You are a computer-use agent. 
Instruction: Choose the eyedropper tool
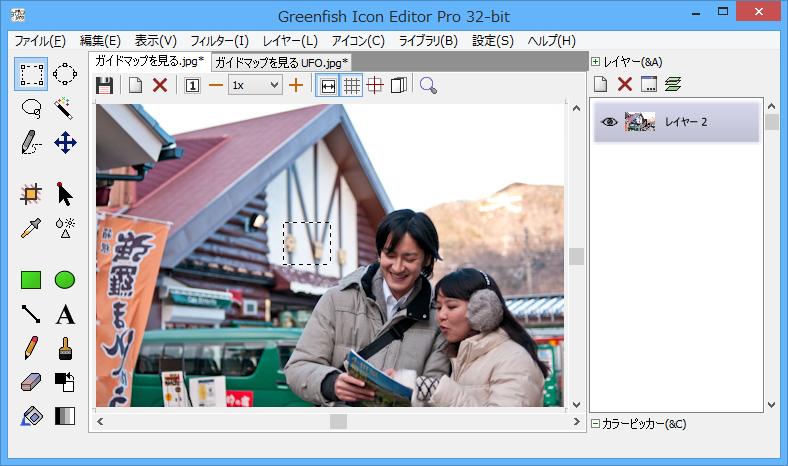[x=31, y=228]
